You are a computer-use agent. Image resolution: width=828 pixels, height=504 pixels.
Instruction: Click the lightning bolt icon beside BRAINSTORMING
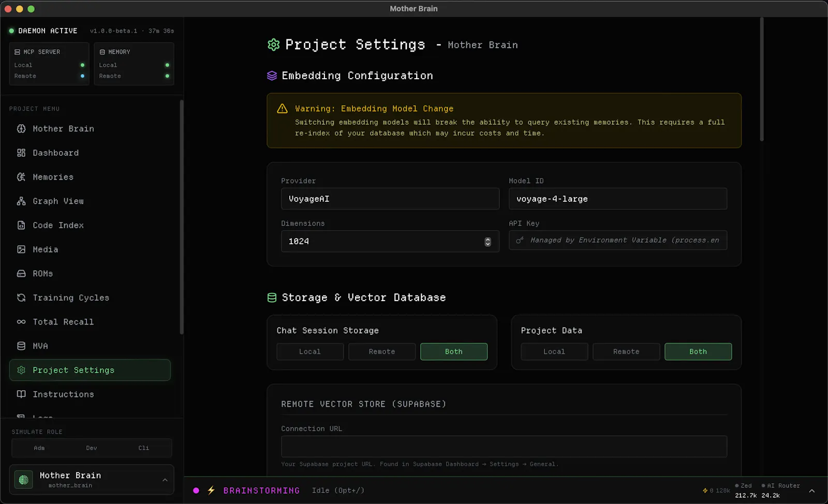tap(211, 490)
